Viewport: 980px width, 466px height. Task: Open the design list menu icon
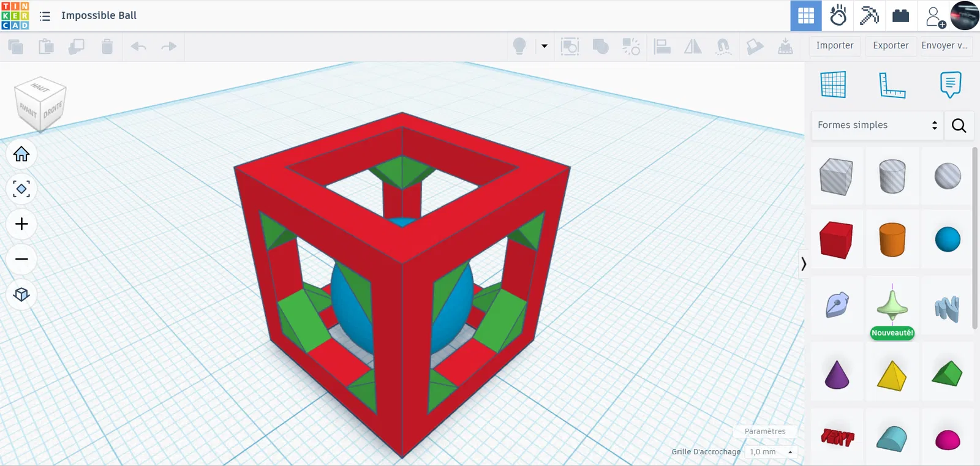[45, 16]
